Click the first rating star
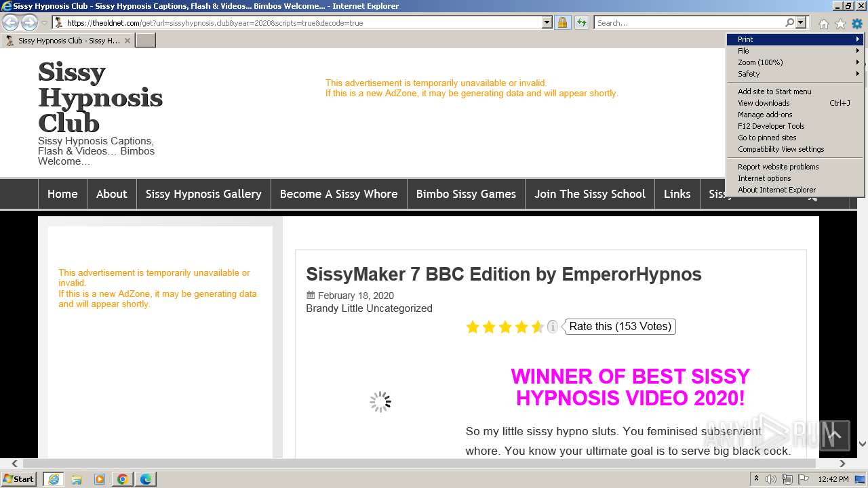This screenshot has height=488, width=868. [x=473, y=327]
